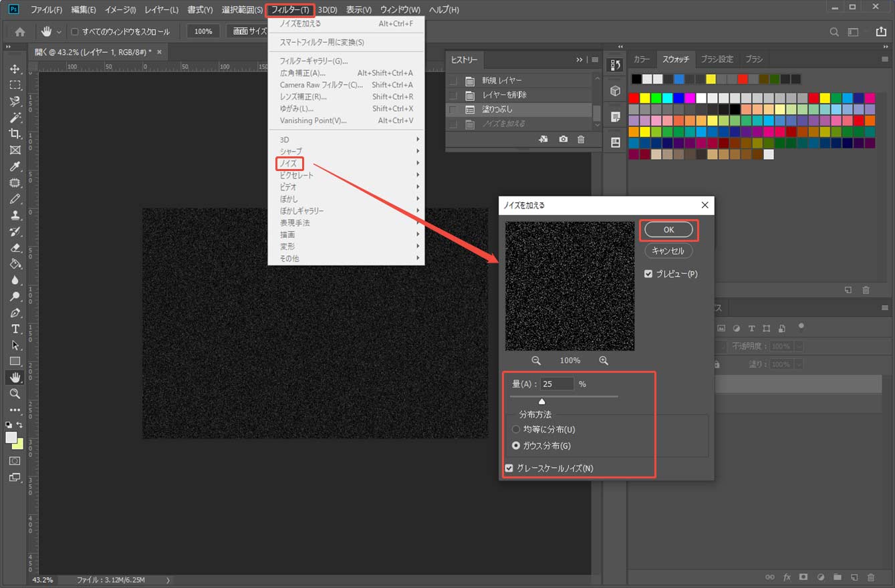Open the History panel options menu
Image resolution: width=895 pixels, height=588 pixels.
[x=595, y=59]
